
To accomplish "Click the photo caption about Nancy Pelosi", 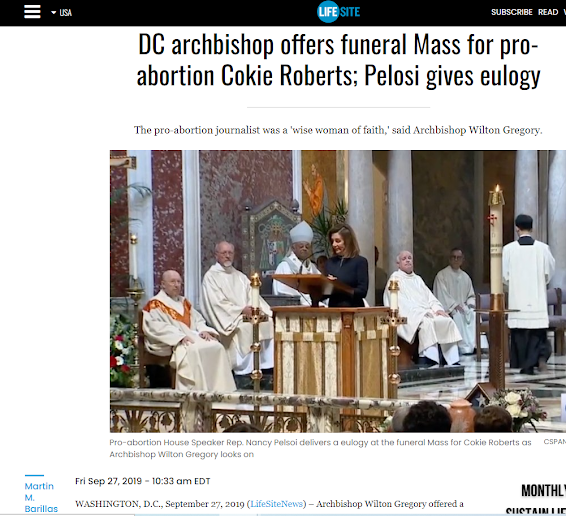I will 320,448.
